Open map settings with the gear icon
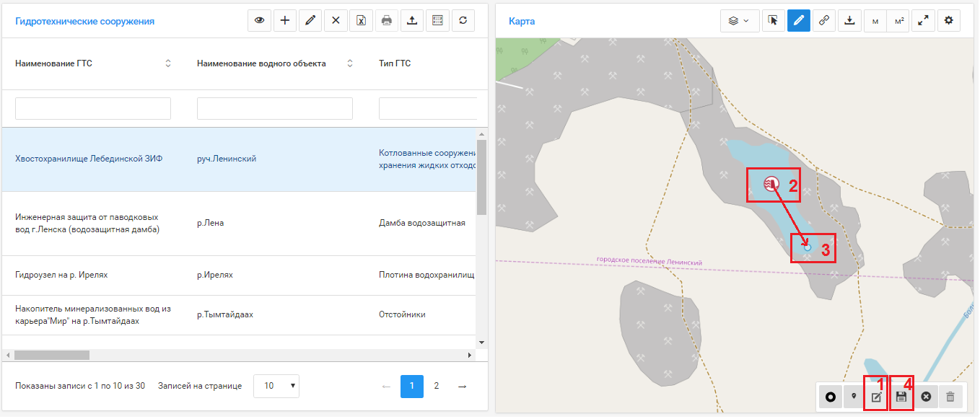 click(948, 21)
